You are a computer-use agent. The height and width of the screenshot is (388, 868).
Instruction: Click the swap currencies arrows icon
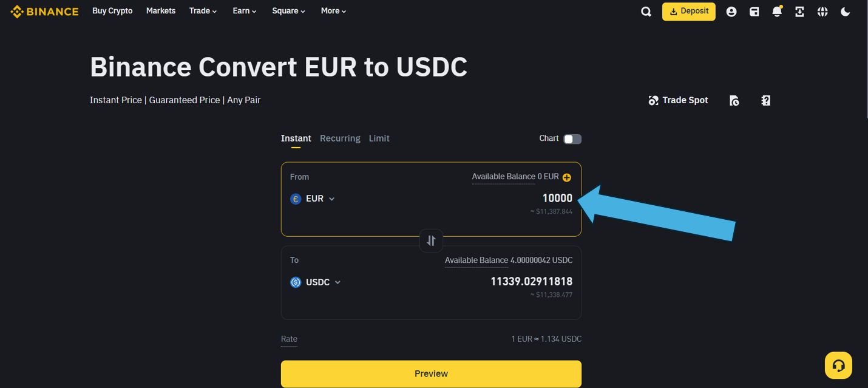pyautogui.click(x=431, y=240)
